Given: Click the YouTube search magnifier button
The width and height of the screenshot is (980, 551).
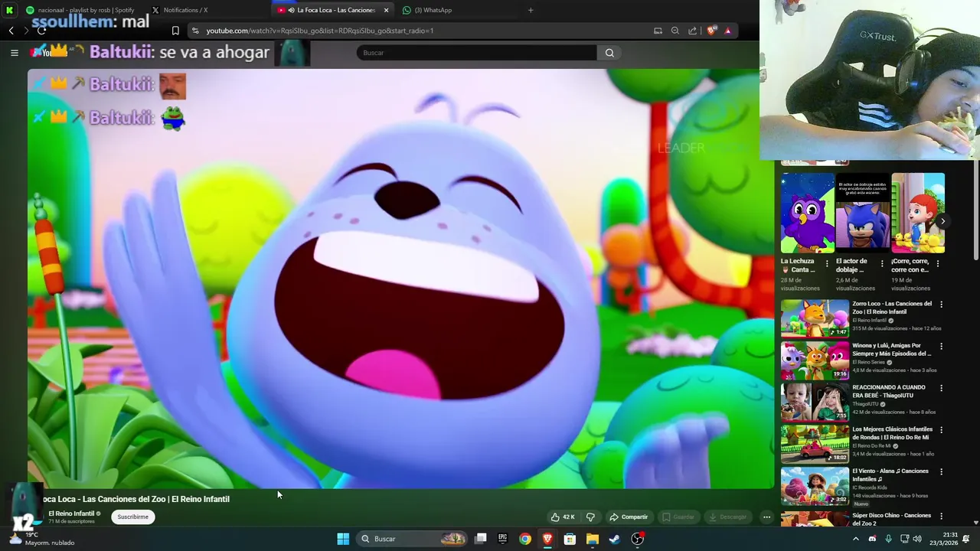Looking at the screenshot, I should [x=609, y=53].
